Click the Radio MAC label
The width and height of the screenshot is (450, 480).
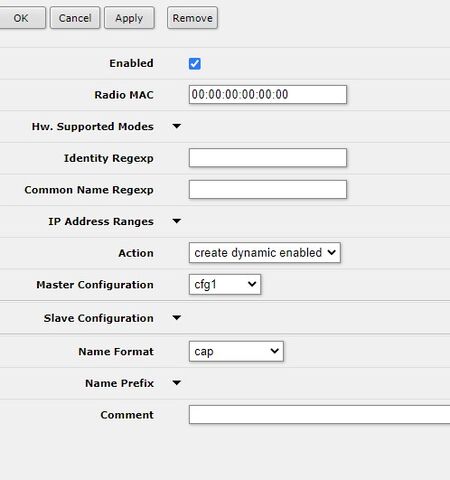[x=124, y=95]
